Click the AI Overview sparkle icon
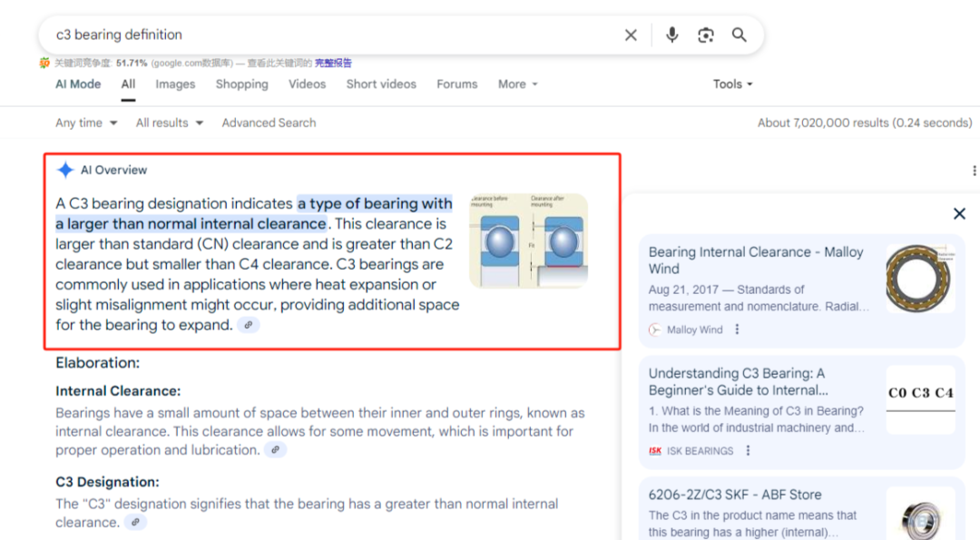The image size is (980, 540). tap(64, 170)
